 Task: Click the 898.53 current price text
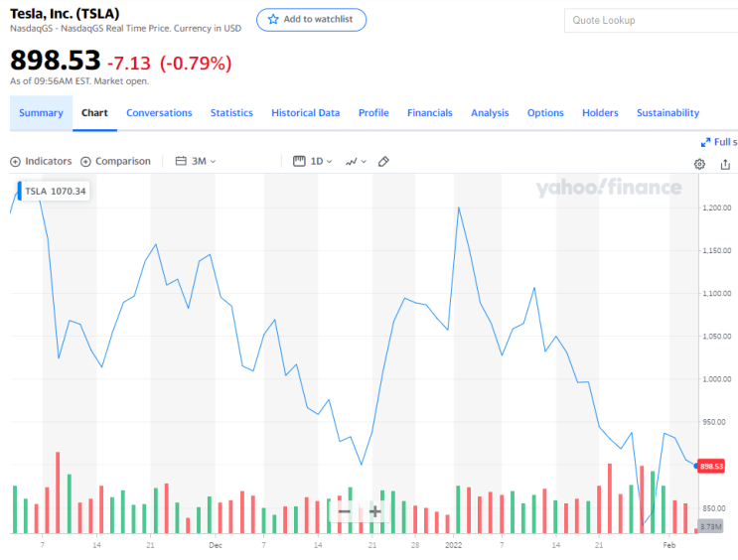point(55,61)
